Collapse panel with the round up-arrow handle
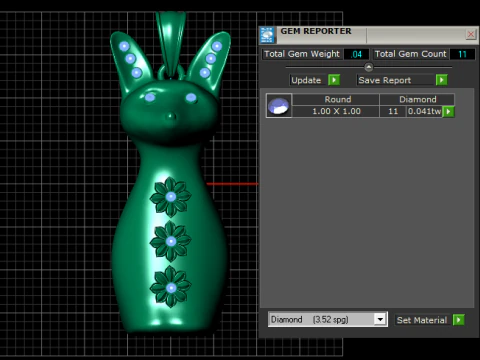 point(368,67)
